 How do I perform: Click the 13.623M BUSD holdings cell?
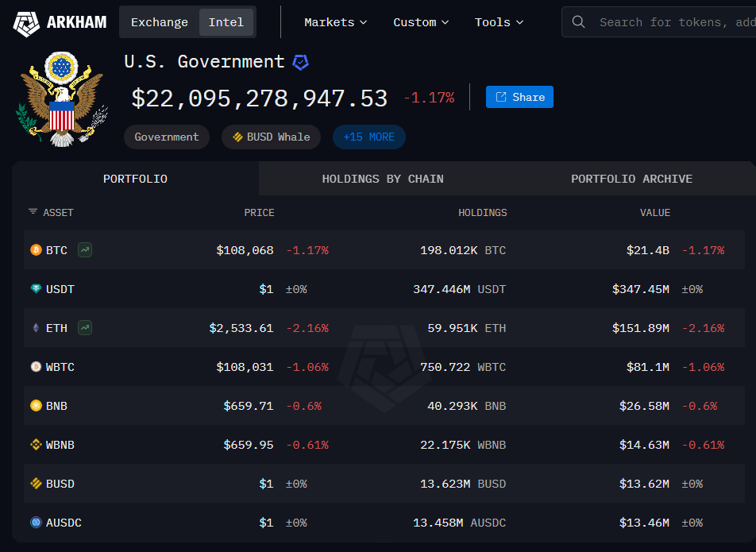(463, 484)
